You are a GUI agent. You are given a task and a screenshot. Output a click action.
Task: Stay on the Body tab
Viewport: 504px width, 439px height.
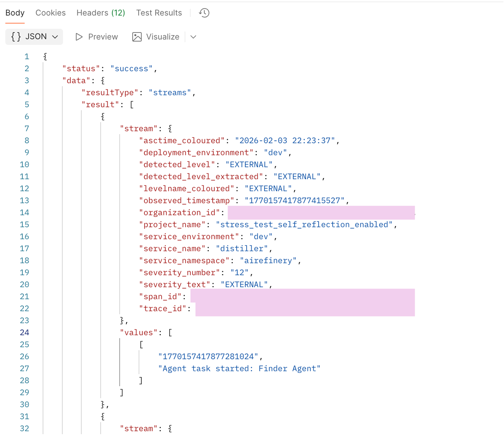[x=15, y=13]
